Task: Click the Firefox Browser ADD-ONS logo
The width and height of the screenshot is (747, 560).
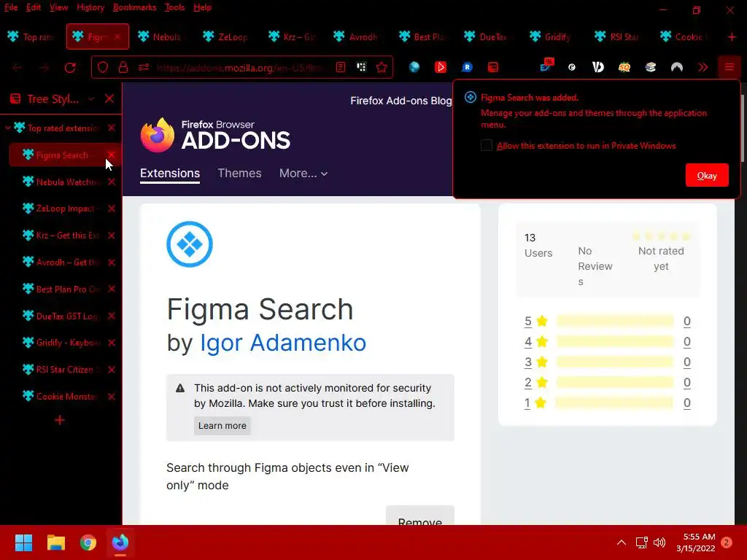Action: (215, 135)
